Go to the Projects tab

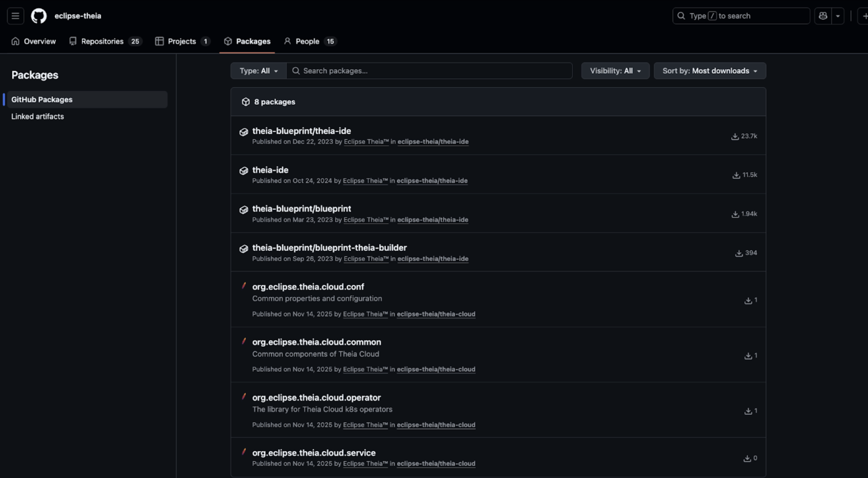(x=182, y=41)
